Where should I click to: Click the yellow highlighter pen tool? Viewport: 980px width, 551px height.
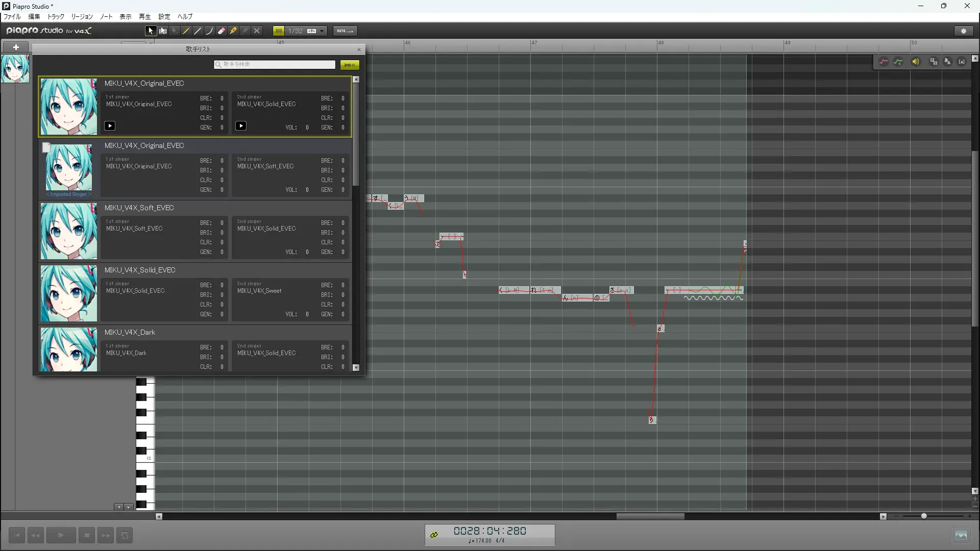[x=233, y=31]
